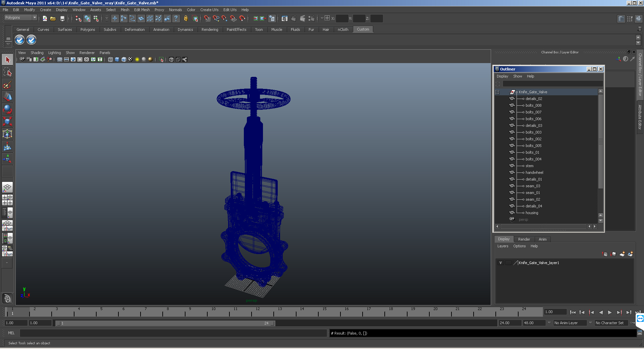This screenshot has width=644, height=349.
Task: Open the script editor button
Action: 640,333
